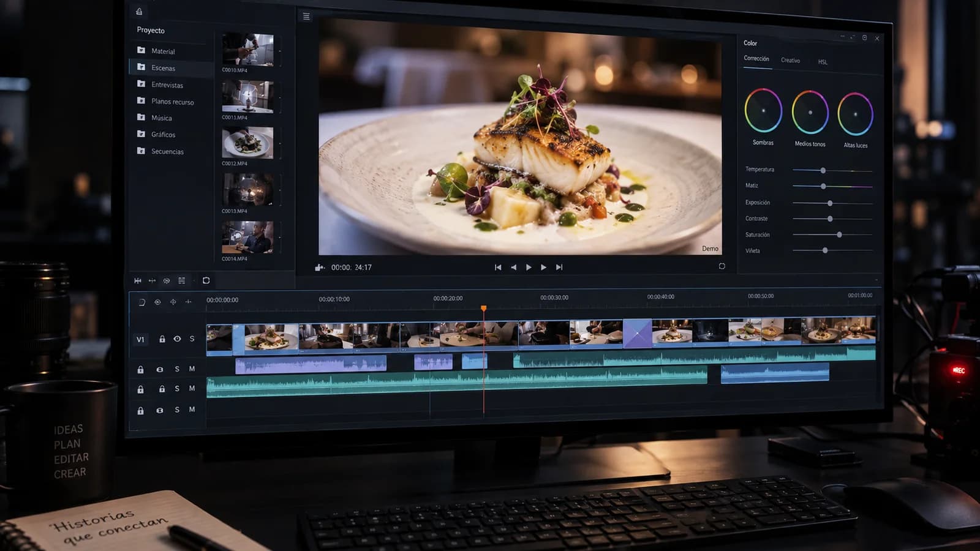980x551 pixels.
Task: Mute the purple audio track with M
Action: click(x=192, y=369)
